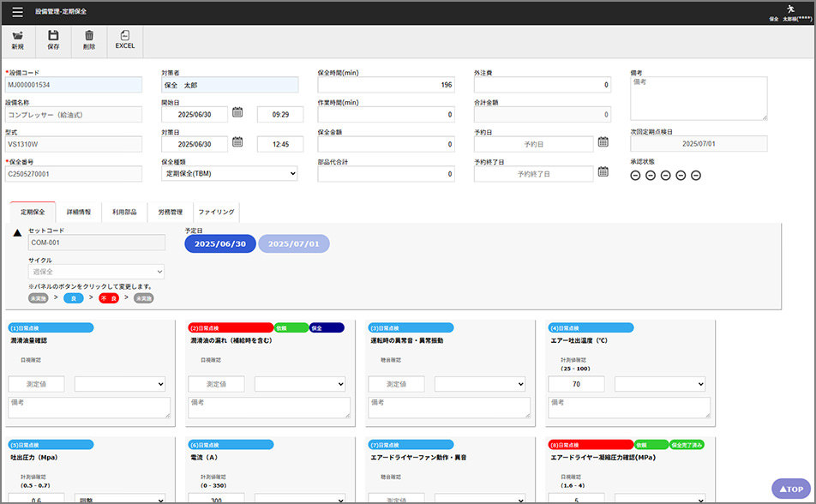The height and width of the screenshot is (504, 816).
Task: Toggle status on (5)日常点検 header
Action: (51, 445)
